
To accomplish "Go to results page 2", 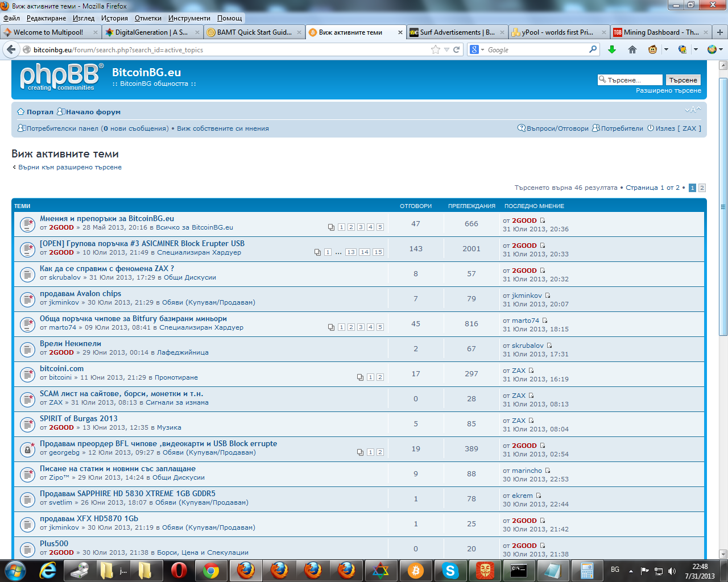I will (702, 188).
